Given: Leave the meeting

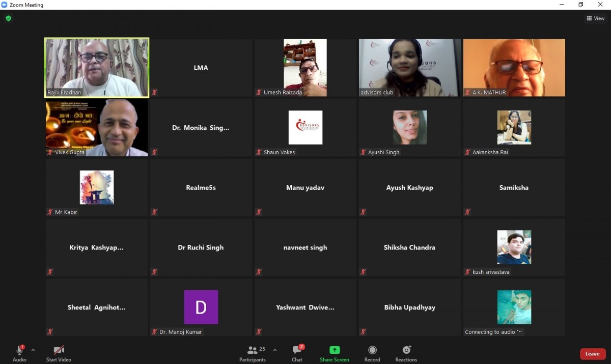Looking at the screenshot, I should point(592,354).
